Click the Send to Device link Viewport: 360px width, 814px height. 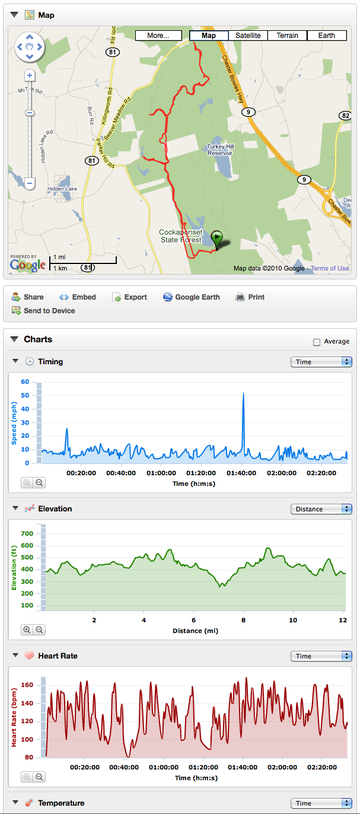pyautogui.click(x=49, y=311)
